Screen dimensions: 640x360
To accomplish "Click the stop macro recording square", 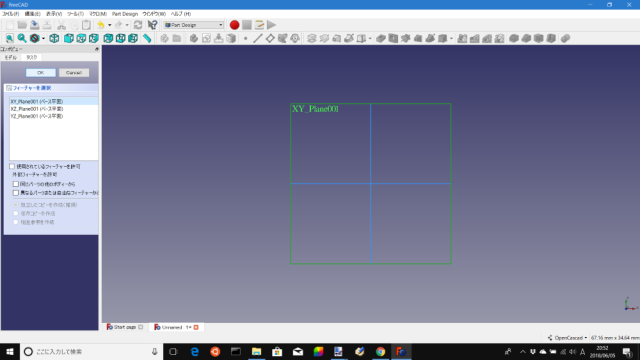I will [x=247, y=25].
